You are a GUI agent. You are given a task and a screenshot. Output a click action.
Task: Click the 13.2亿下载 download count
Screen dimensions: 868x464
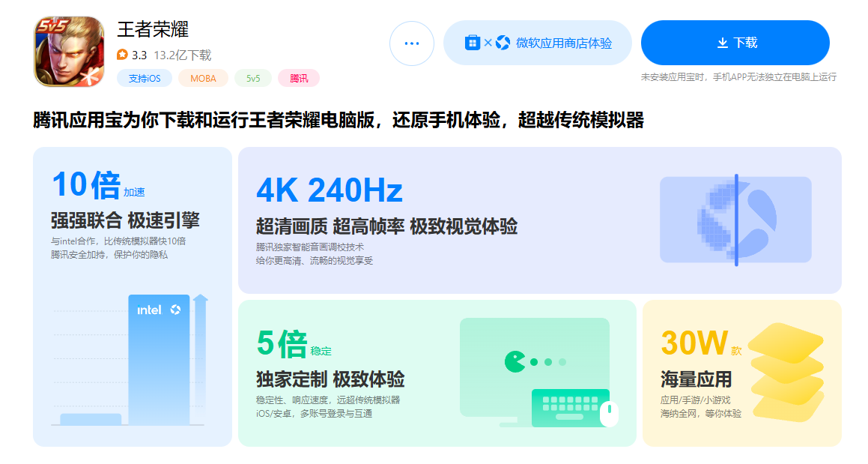[x=183, y=55]
